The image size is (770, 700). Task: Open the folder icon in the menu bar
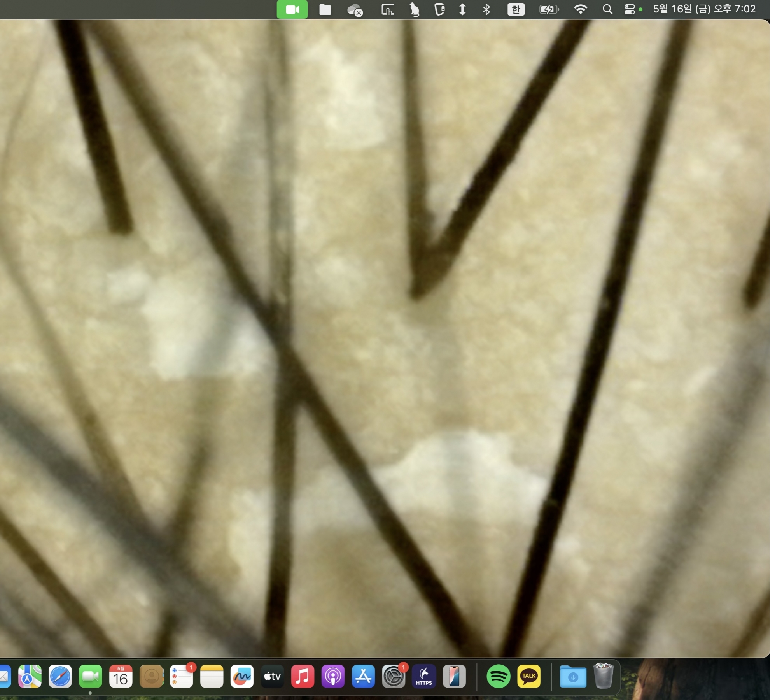point(325,9)
